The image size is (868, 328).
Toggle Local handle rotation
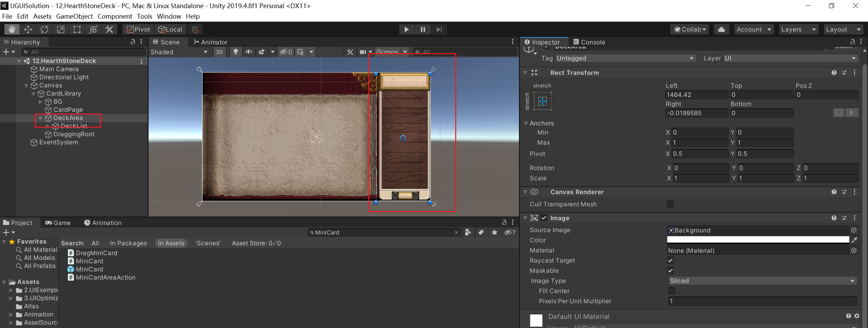point(171,29)
